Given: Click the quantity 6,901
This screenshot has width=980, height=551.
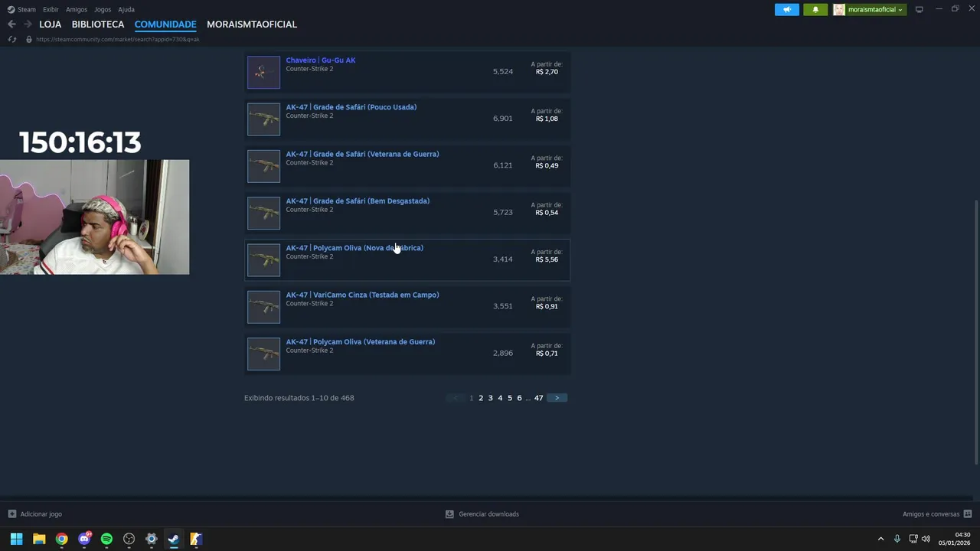Looking at the screenshot, I should [503, 119].
